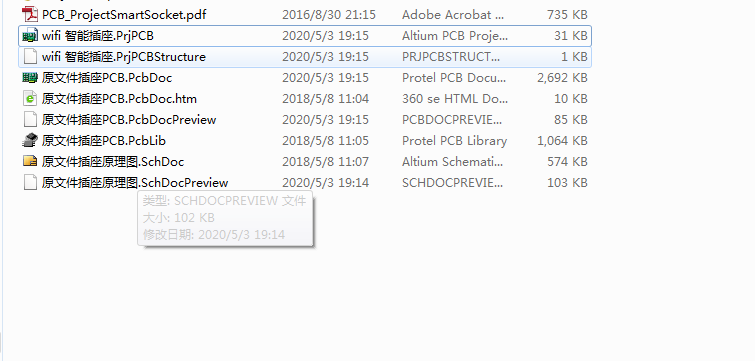Select file name PCB_ProjectSmartSocket.pdf
This screenshot has height=361, width=755.
(x=124, y=15)
